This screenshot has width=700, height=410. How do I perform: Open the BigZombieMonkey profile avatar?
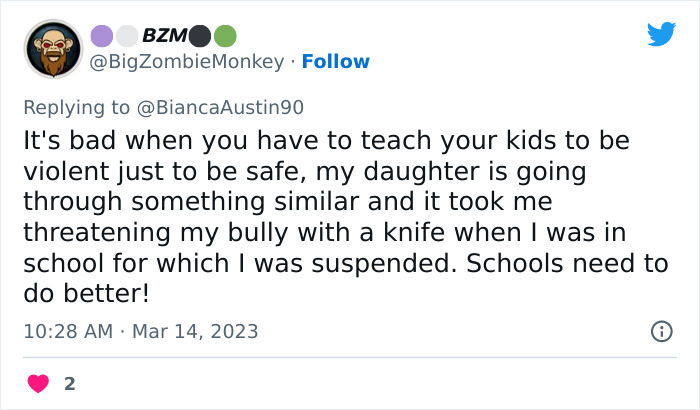tap(52, 49)
